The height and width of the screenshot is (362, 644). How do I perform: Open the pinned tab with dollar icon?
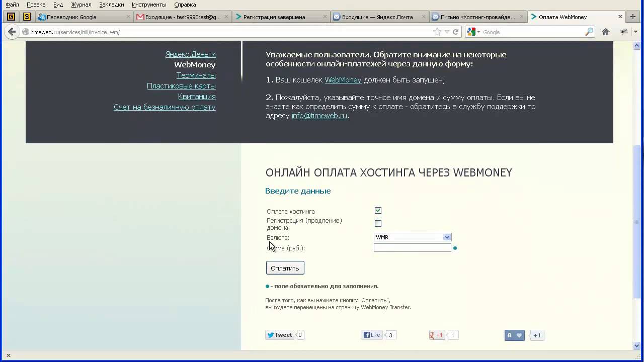point(27,17)
